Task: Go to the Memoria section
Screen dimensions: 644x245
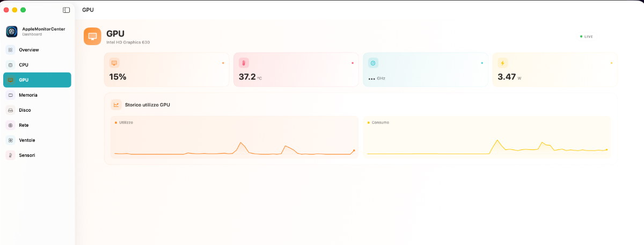Action: click(x=37, y=95)
